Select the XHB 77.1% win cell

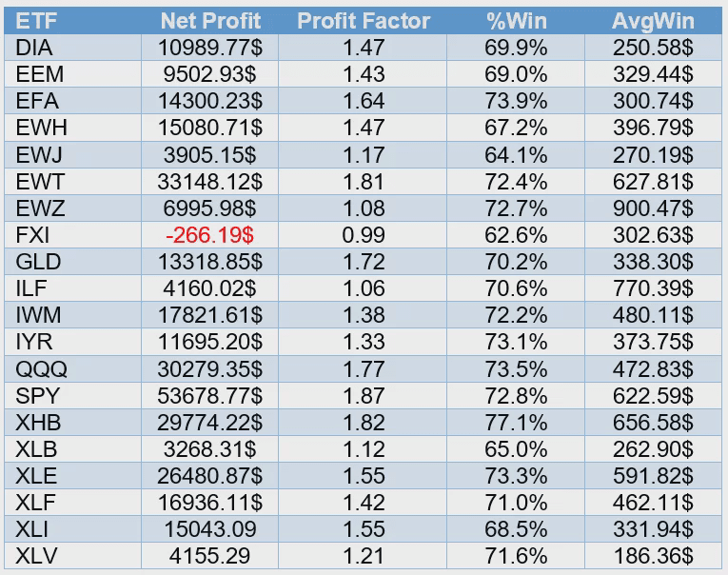point(516,423)
